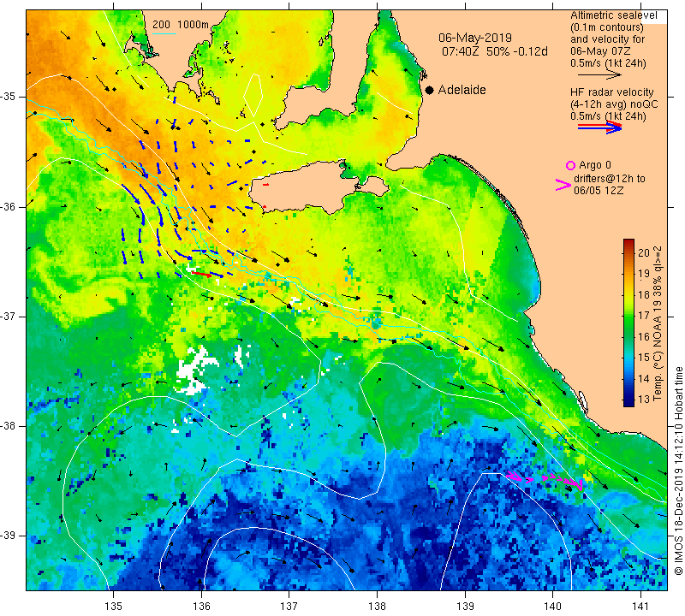Screen dimensions: 685x616
Task: Click the (4-12h avg) noQC legend text
Action: [614, 104]
